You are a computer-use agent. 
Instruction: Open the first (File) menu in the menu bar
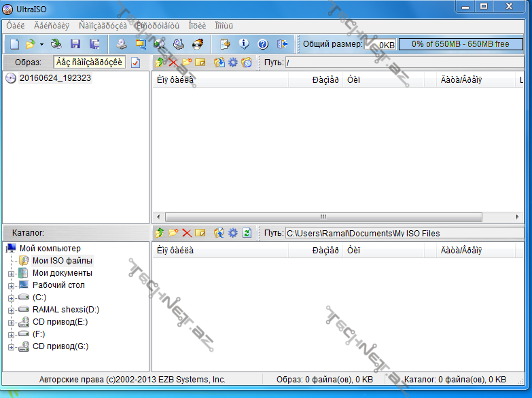(15, 25)
